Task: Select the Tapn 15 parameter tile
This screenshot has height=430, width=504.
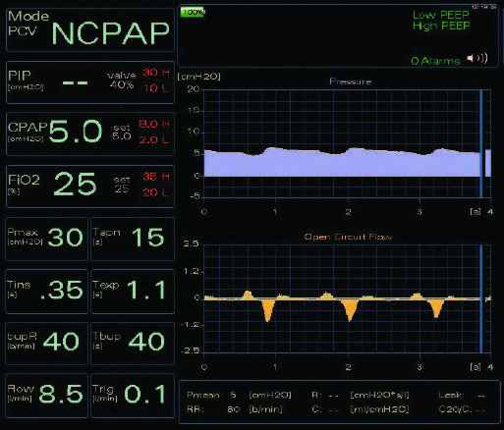Action: coord(133,239)
